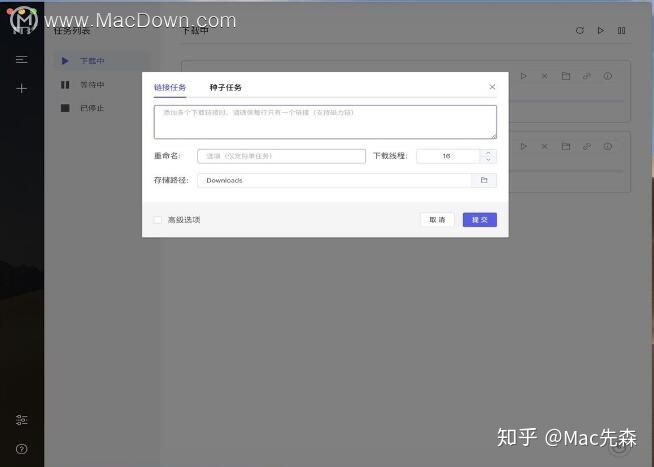Open the hamburger menu in the sidebar

tap(22, 60)
